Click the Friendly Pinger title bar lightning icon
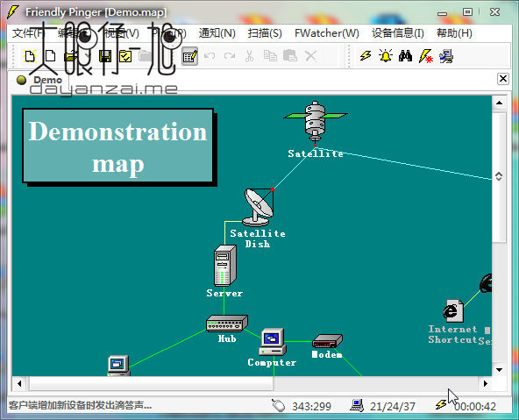519x420 pixels. pyautogui.click(x=13, y=12)
